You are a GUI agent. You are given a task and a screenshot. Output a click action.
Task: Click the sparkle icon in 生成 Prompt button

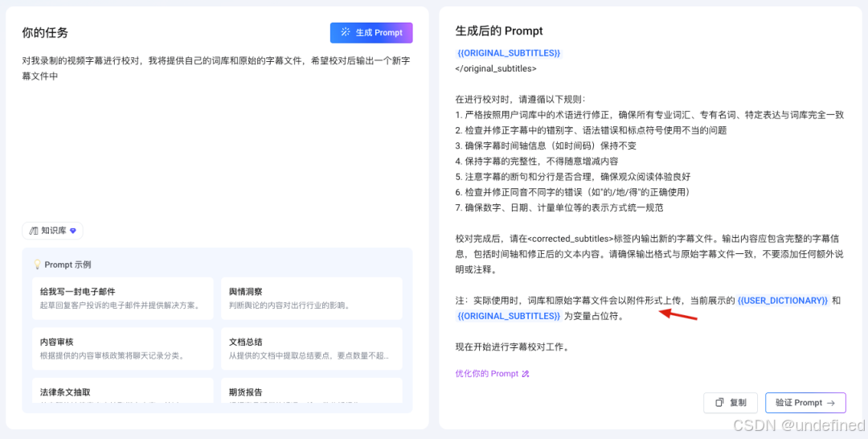point(346,32)
